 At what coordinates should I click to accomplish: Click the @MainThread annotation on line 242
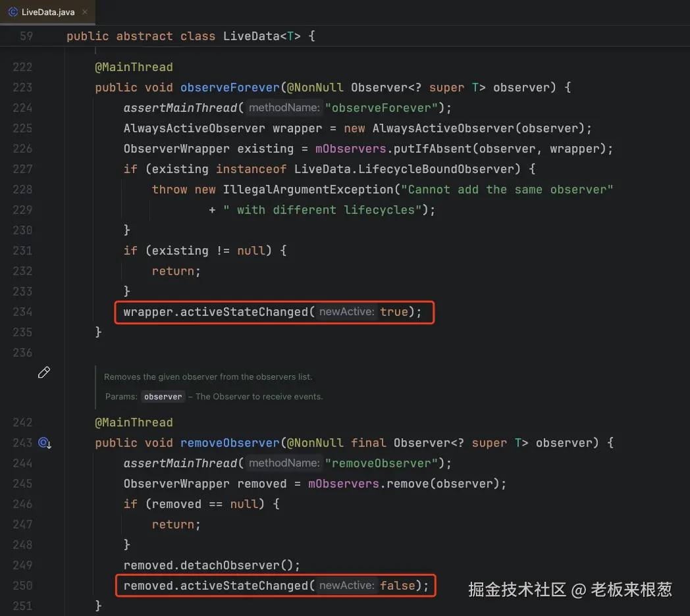coord(134,423)
